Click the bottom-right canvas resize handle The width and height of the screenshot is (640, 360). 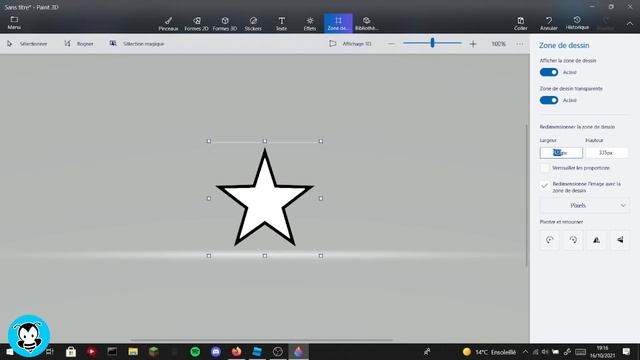[x=321, y=256]
